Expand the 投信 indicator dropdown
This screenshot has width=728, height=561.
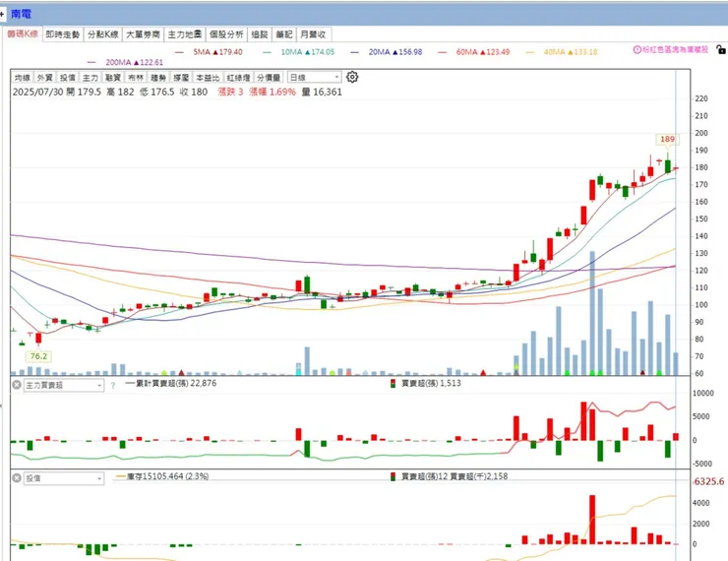point(64,478)
